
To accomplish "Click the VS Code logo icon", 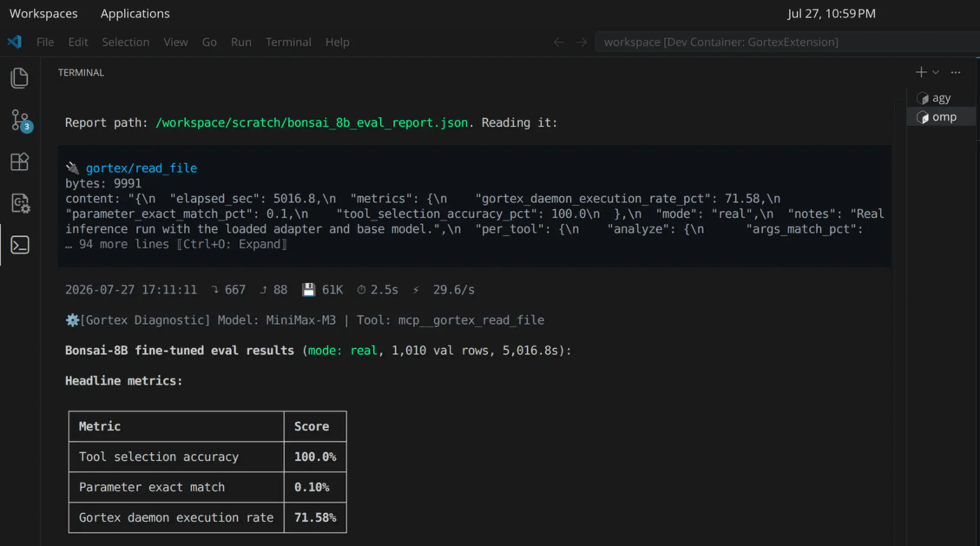I will [x=14, y=42].
